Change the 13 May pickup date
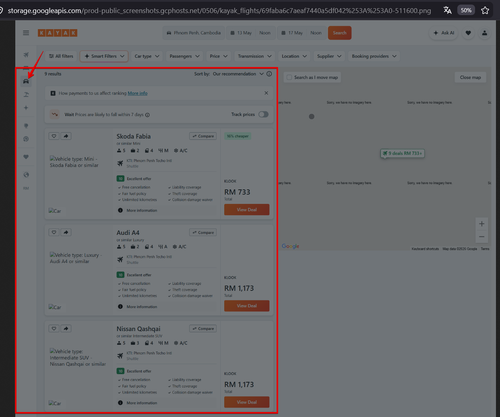500x417 pixels. [244, 33]
